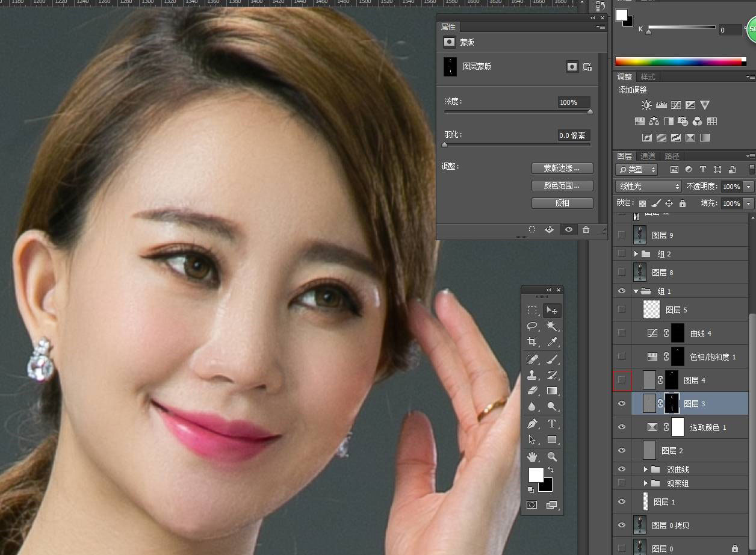This screenshot has height=555, width=756.
Task: Select the Hand tool
Action: click(x=532, y=457)
